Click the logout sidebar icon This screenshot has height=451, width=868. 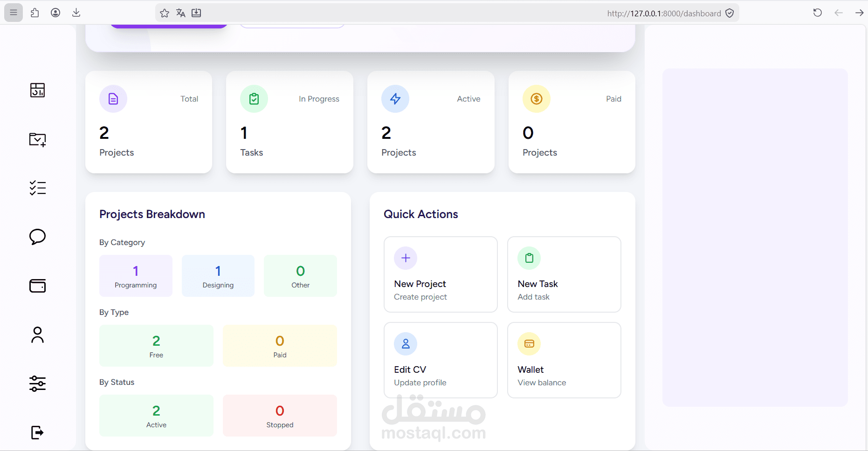(x=37, y=432)
